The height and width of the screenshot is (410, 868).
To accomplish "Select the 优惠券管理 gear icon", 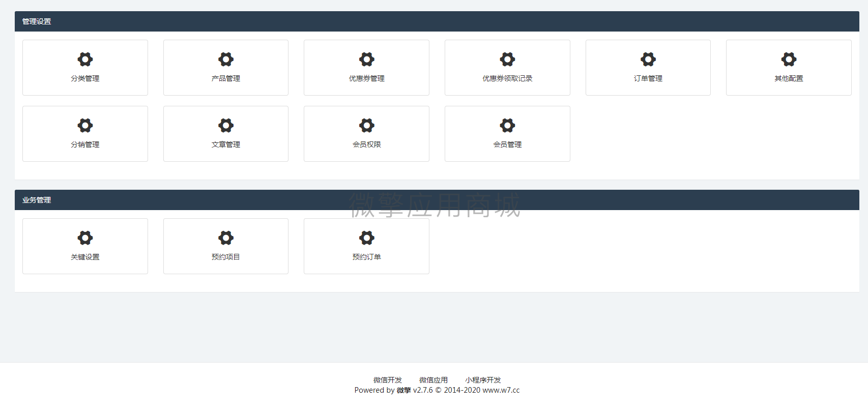I will [366, 60].
